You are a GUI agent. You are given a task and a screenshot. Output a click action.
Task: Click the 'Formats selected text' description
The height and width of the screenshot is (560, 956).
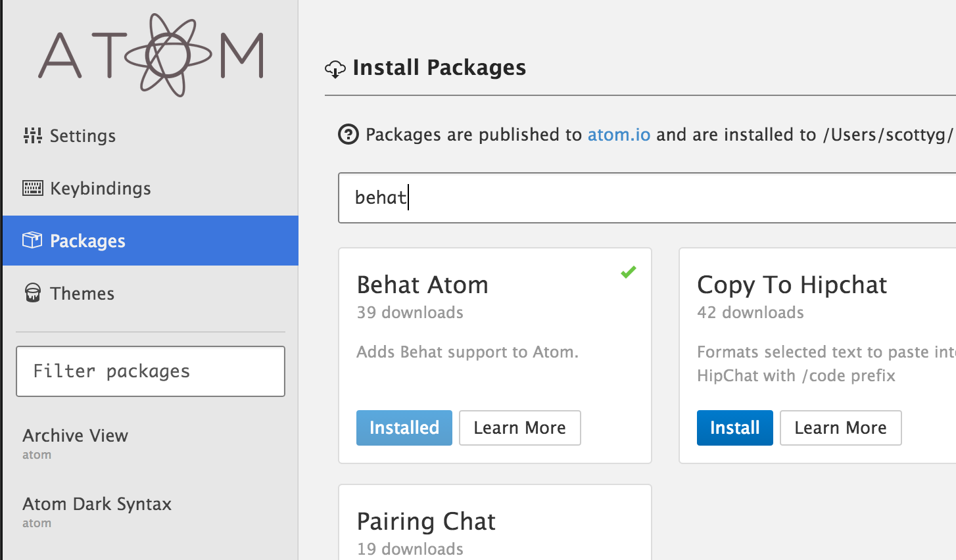tap(826, 363)
